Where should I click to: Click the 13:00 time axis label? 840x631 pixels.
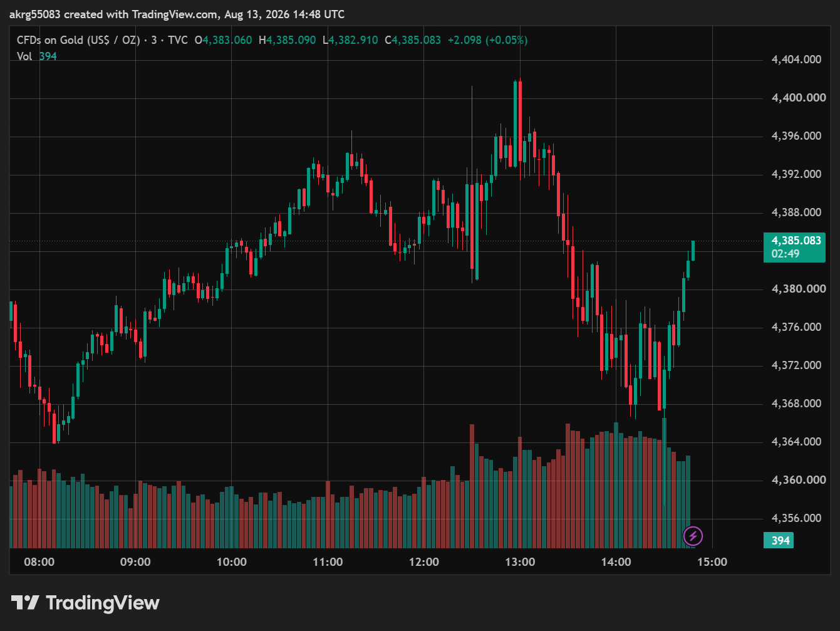point(520,562)
